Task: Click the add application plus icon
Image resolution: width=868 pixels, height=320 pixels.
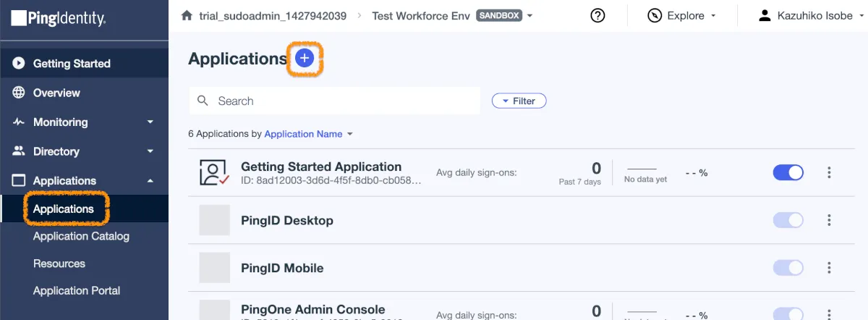Action: (305, 59)
